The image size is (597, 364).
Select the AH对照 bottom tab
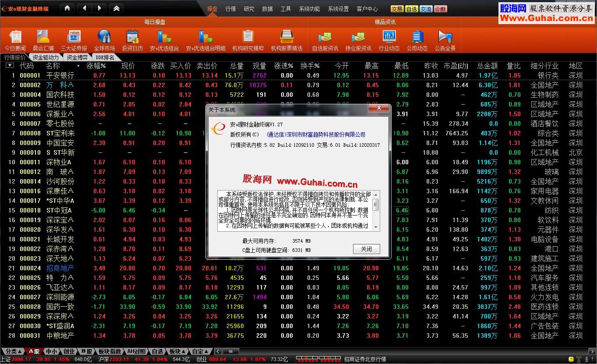click(136, 351)
